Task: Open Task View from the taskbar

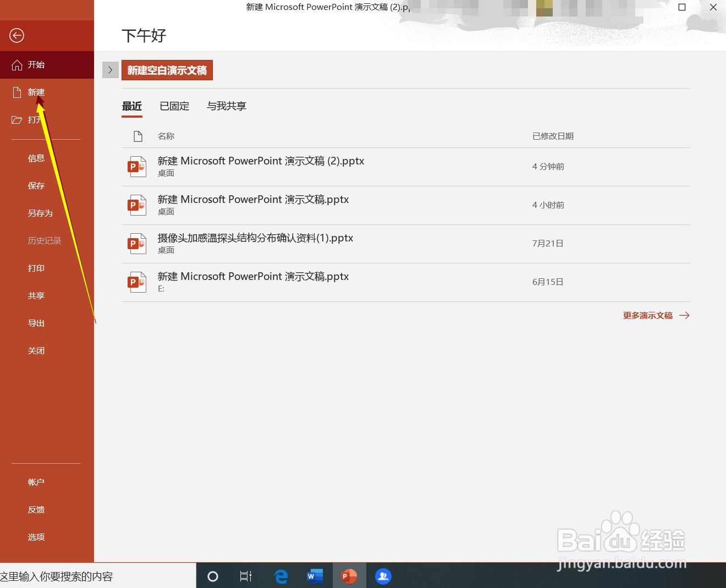Action: pyautogui.click(x=246, y=576)
